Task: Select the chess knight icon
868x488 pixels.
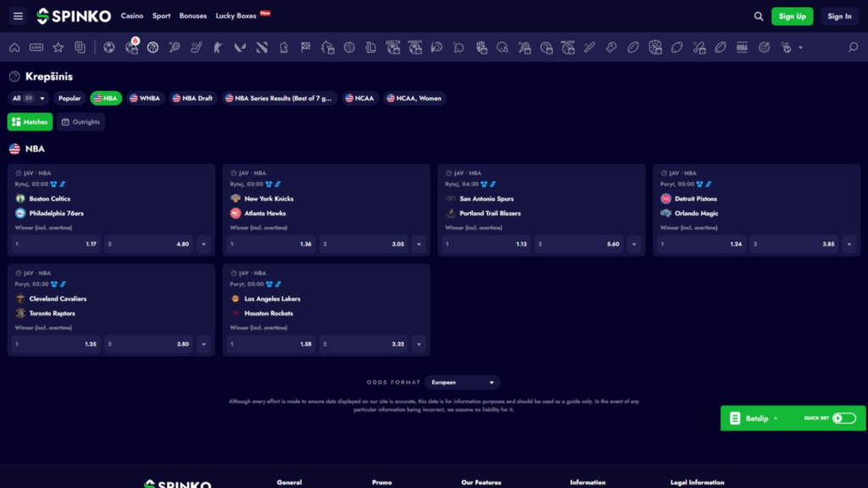Action: [x=283, y=47]
